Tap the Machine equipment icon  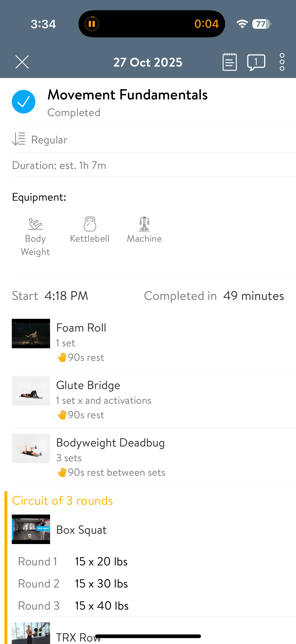tap(144, 224)
